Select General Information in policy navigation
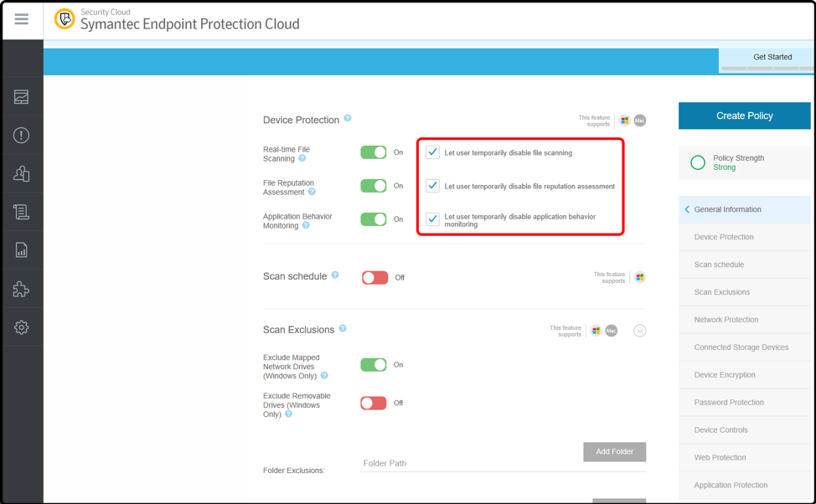The width and height of the screenshot is (816, 504). 744,209
